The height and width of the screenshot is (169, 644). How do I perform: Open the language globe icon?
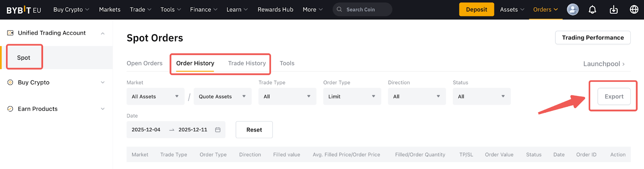634,10
